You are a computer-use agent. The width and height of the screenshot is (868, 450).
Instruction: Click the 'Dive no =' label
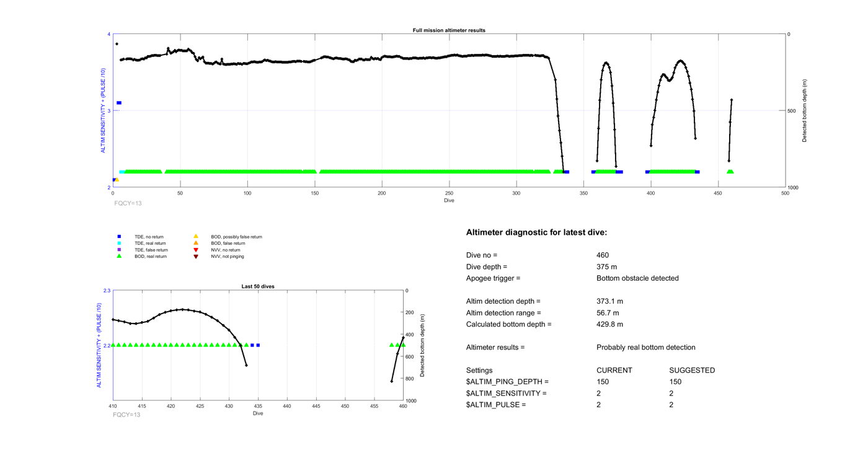[482, 255]
